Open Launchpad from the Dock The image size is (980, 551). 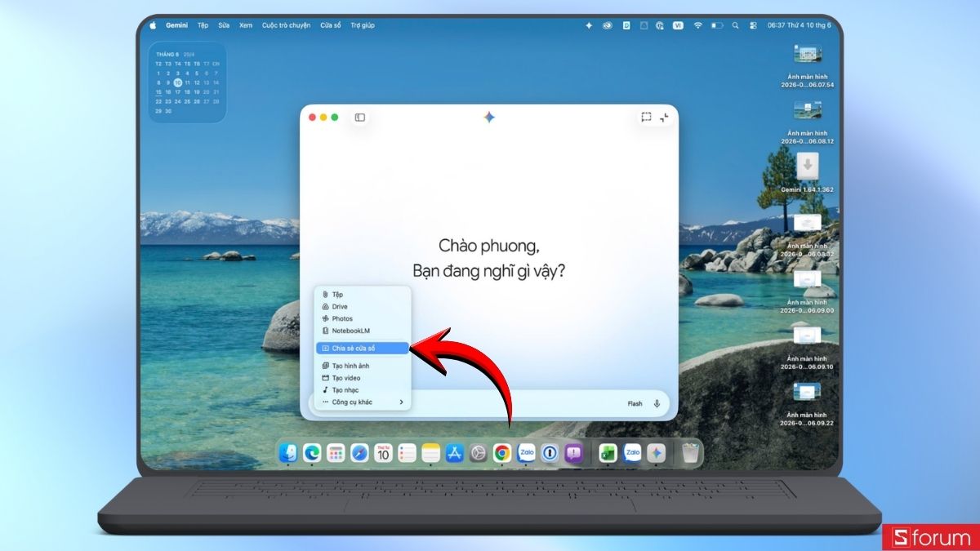[x=336, y=453]
